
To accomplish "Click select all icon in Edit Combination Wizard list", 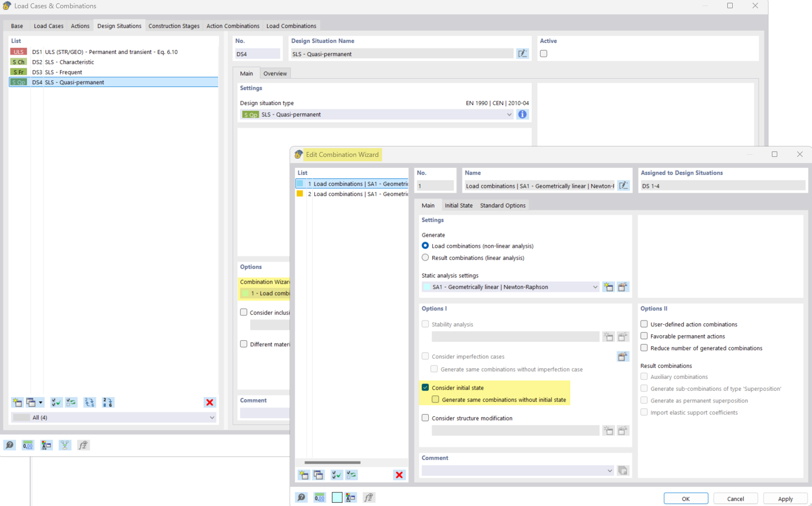I will click(x=337, y=475).
